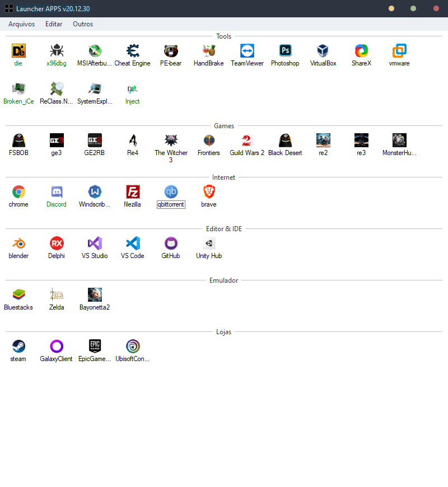Launch The Witcher 3
Image resolution: width=448 pixels, height=487 pixels.
[171, 140]
